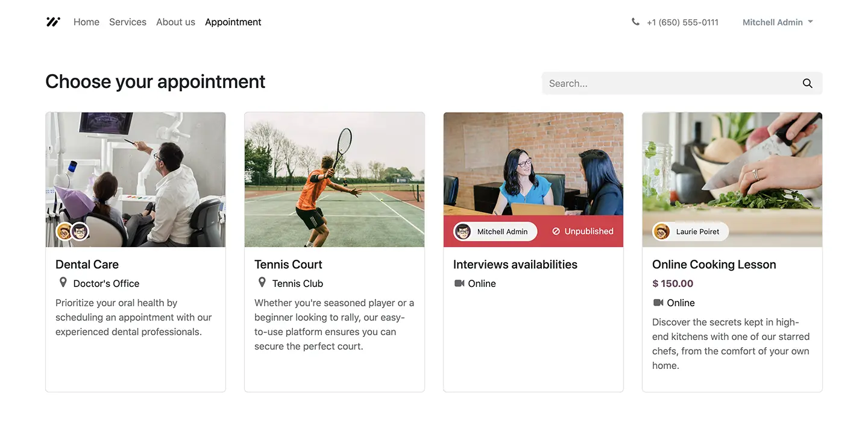
Task: Click Laurie Poiret's avatar badge
Action: pyautogui.click(x=662, y=231)
